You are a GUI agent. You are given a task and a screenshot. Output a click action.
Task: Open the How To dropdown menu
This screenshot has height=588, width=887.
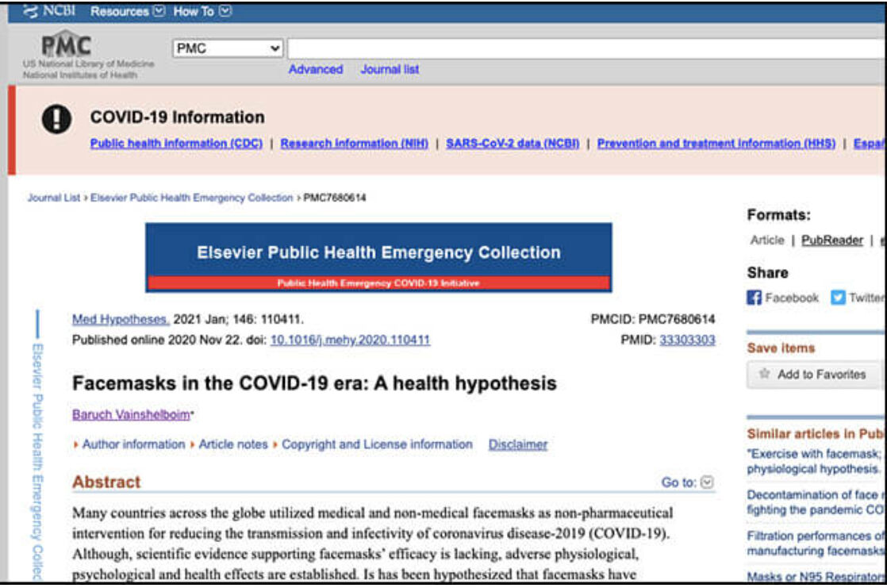202,11
